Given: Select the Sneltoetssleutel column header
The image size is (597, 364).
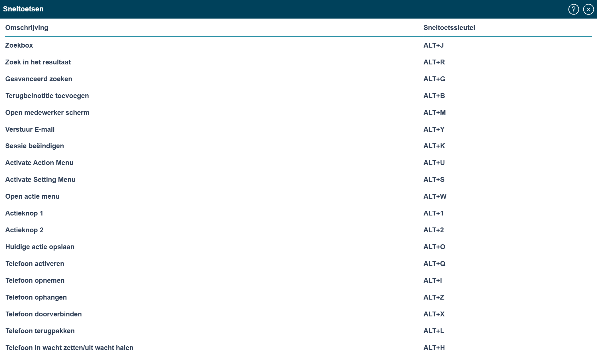Looking at the screenshot, I should (449, 28).
